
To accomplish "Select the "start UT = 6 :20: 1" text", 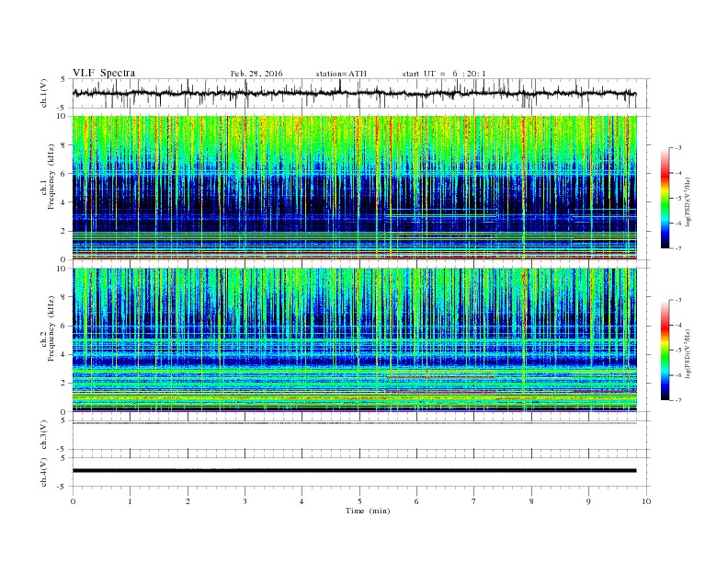I will click(444, 74).
